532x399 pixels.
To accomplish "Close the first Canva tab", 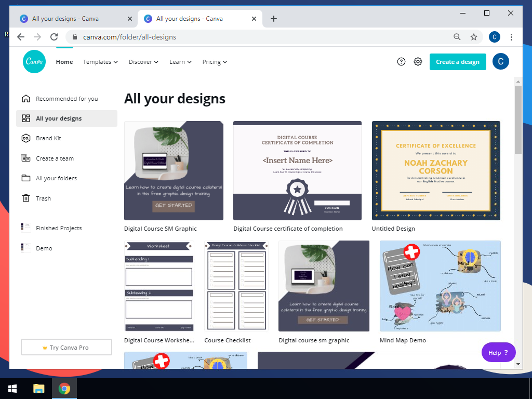I will [129, 19].
